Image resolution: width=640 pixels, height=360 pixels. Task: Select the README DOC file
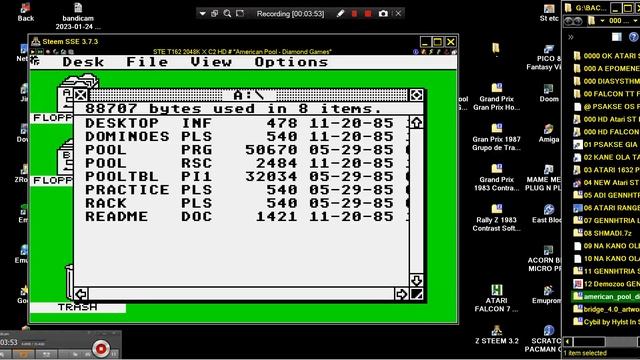[239, 217]
